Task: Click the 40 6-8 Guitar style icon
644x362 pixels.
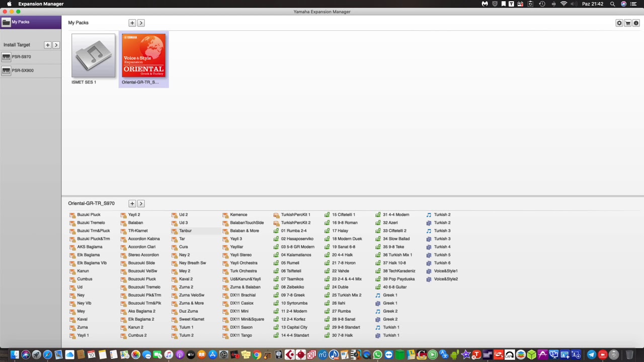Action: click(378, 287)
